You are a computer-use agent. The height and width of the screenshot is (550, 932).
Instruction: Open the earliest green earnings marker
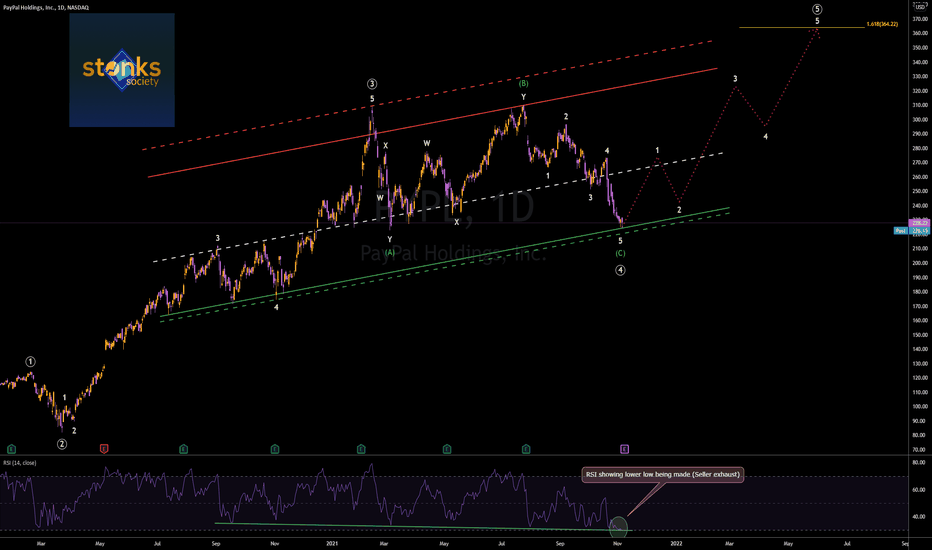point(11,449)
